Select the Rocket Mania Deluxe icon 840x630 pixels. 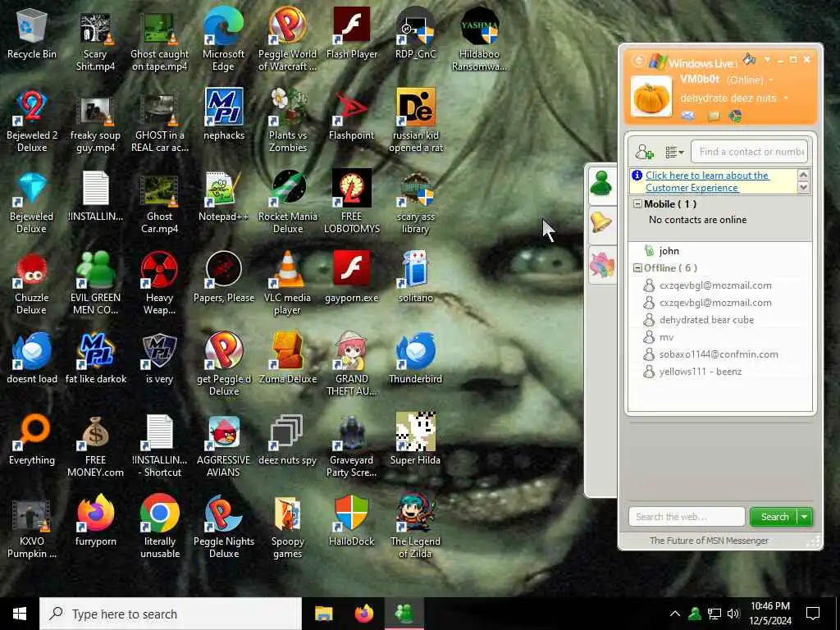click(x=288, y=202)
